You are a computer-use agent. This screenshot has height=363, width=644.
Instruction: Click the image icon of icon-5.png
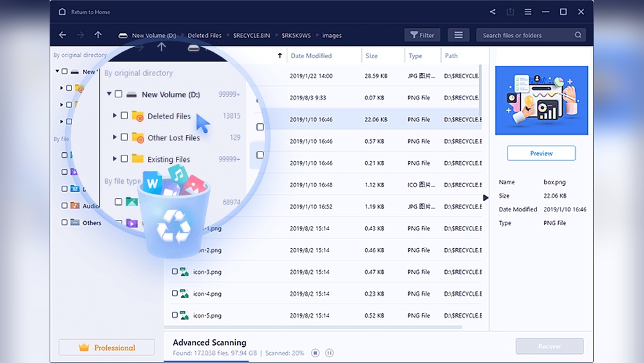pos(184,315)
